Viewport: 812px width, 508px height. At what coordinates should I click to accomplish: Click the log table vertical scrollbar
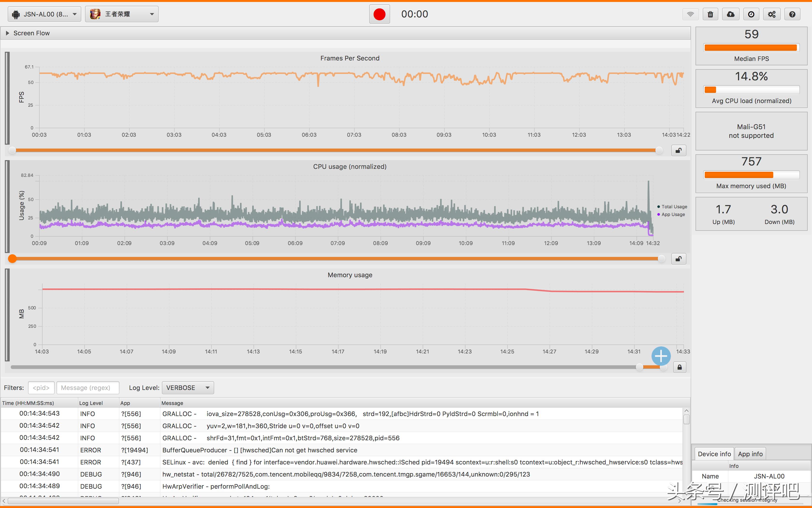pos(687,419)
